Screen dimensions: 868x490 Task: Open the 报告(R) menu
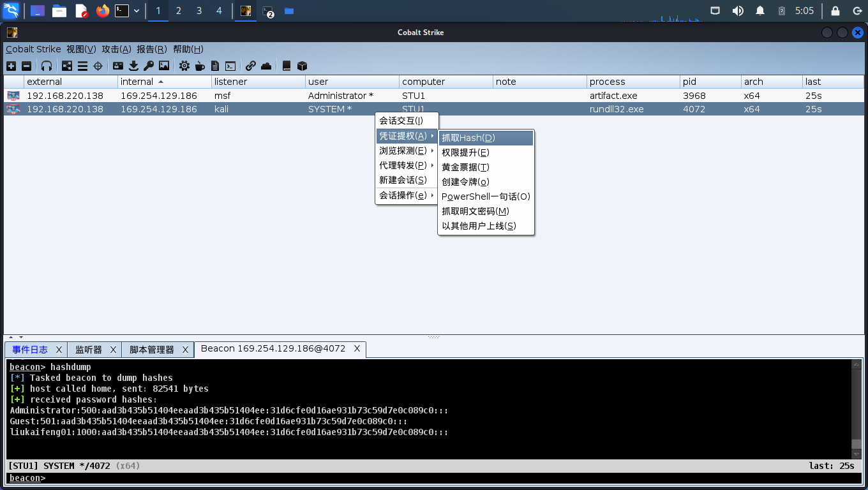tap(152, 49)
